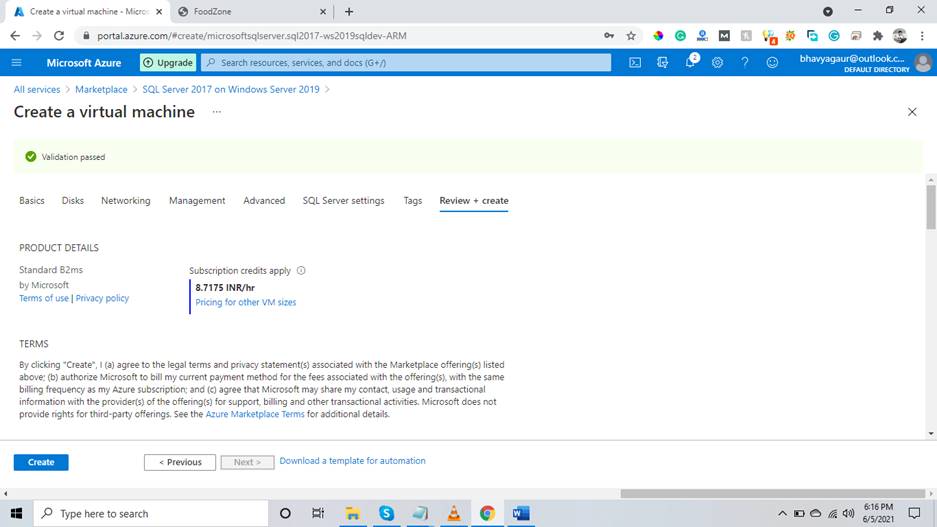Click the Windows Start button
Viewport: 937px width, 527px height.
click(16, 513)
